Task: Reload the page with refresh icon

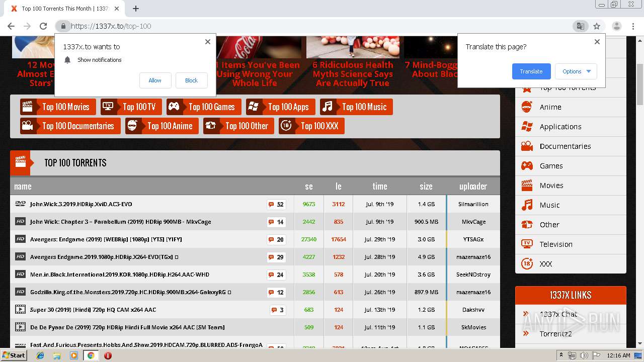Action: [x=43, y=26]
